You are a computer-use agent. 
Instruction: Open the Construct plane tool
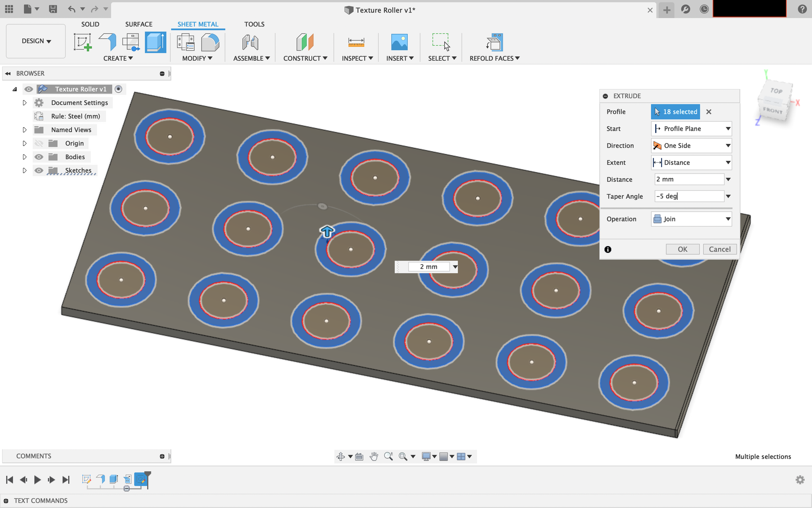(305, 42)
